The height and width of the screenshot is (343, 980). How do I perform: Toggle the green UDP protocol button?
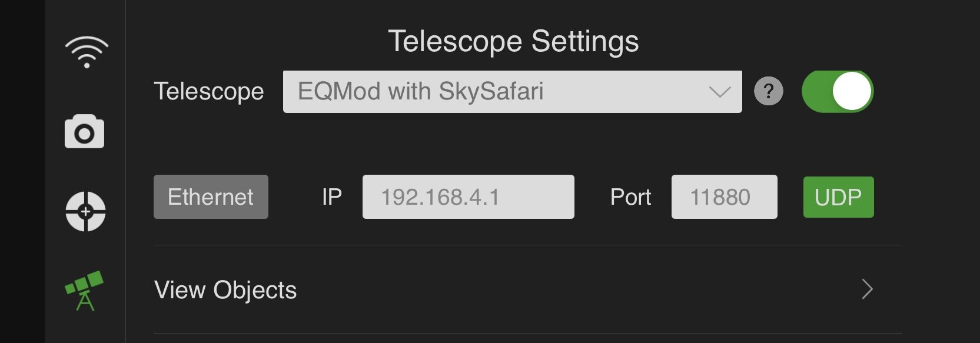tap(838, 197)
